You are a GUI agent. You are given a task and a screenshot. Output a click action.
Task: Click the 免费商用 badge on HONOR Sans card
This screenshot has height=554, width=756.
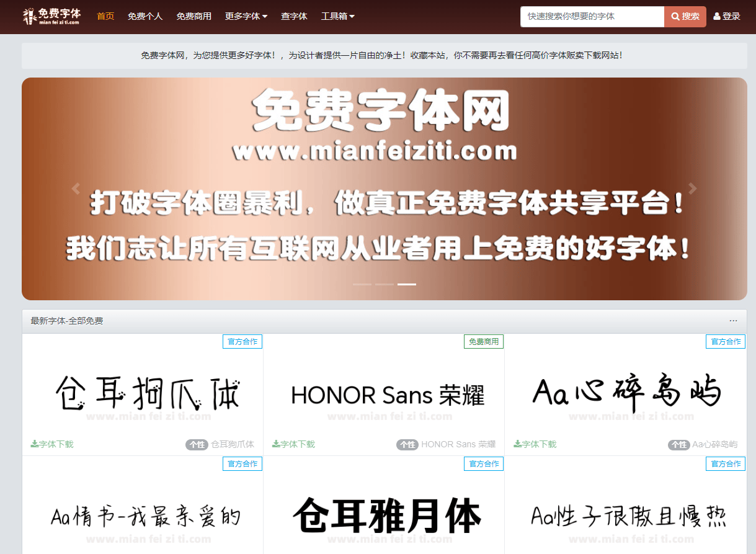pos(484,341)
